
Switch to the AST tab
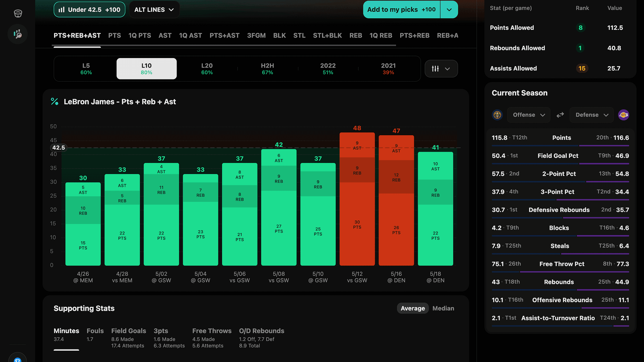[x=165, y=35]
